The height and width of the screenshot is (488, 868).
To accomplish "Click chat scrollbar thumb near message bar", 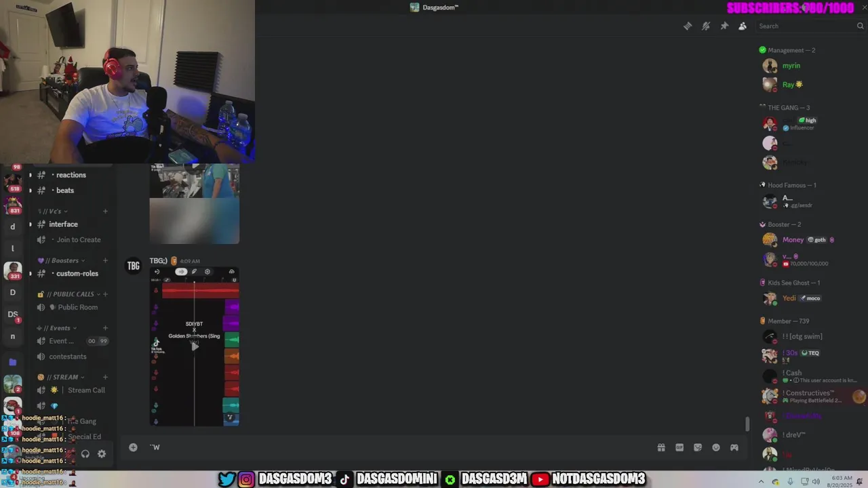I will pyautogui.click(x=747, y=424).
